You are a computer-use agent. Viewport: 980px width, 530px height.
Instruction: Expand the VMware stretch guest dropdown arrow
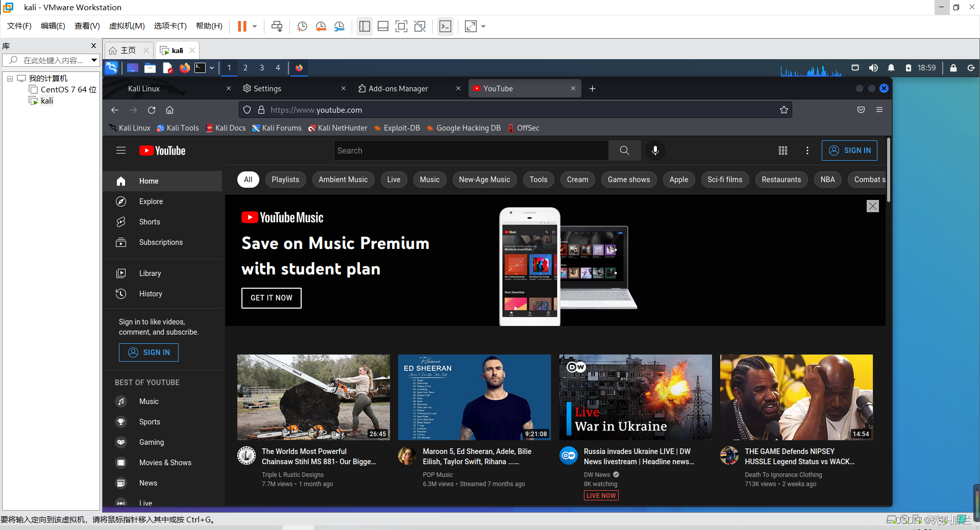[483, 27]
